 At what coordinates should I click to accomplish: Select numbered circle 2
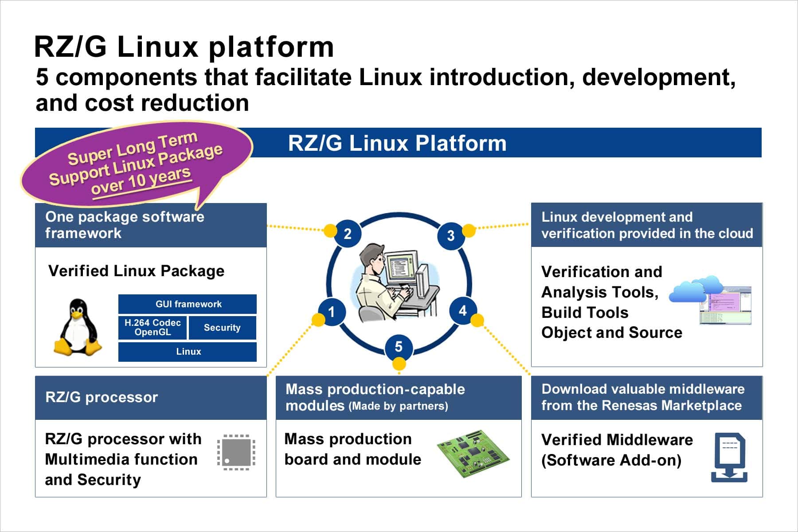click(x=348, y=234)
